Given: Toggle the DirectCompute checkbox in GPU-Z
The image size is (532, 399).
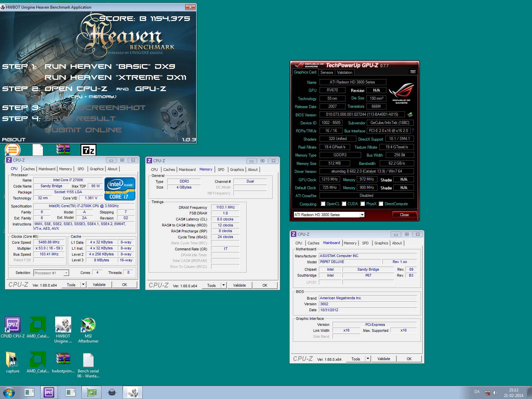Looking at the screenshot, I should 381,204.
